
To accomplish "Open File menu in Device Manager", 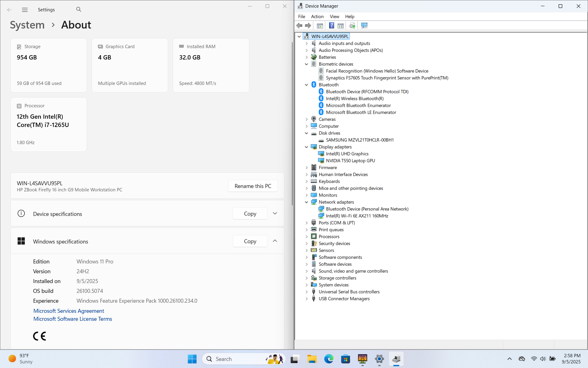I will click(x=302, y=17).
